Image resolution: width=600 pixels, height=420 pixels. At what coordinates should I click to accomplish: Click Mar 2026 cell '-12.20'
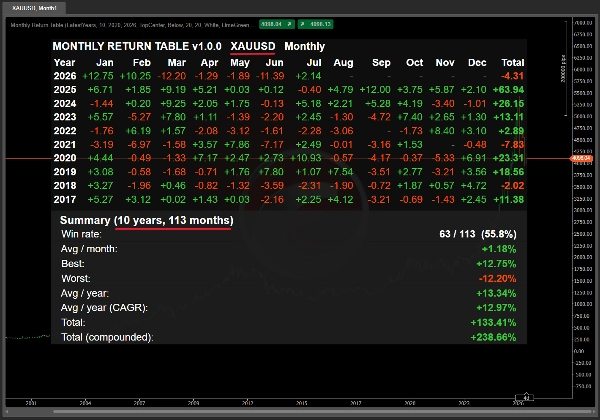pos(172,76)
